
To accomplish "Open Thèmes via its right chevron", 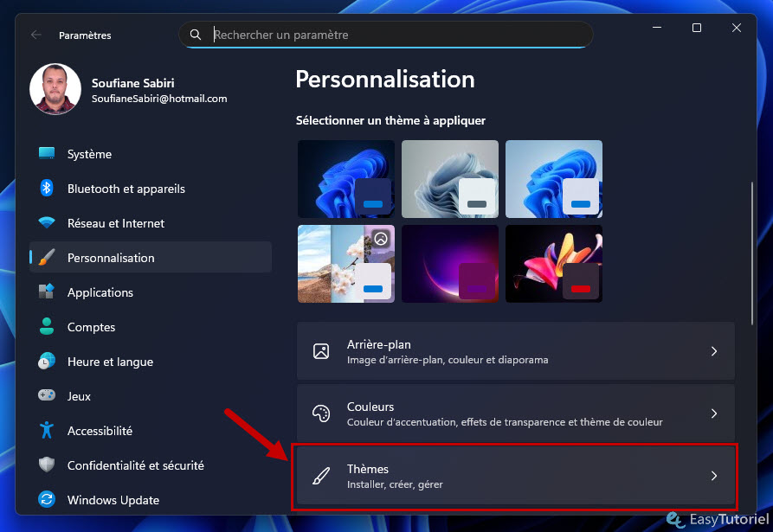I will point(713,476).
